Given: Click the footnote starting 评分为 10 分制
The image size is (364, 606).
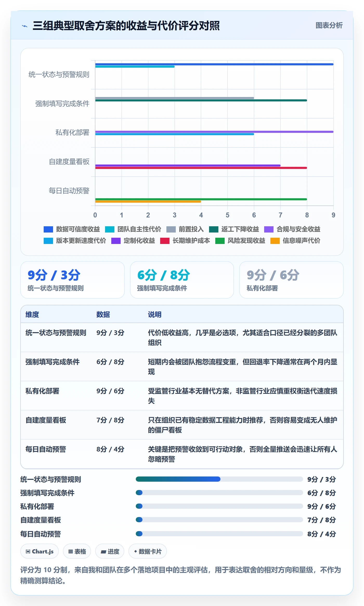Looking at the screenshot, I should [x=181, y=575].
